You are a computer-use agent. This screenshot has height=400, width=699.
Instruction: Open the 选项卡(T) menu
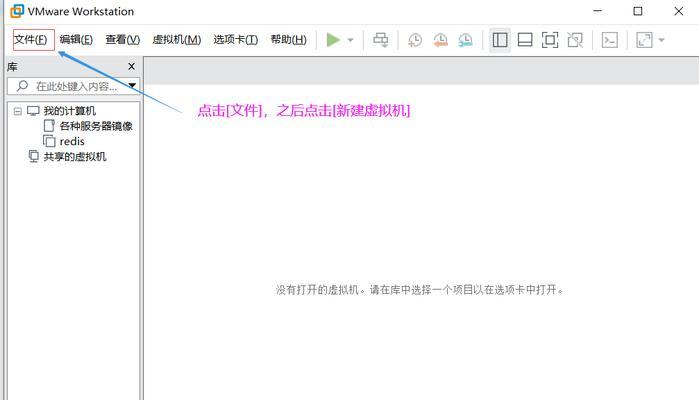(235, 40)
